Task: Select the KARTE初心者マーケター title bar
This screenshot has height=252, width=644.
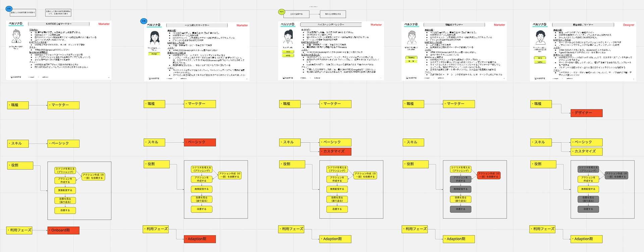Action: (x=59, y=24)
